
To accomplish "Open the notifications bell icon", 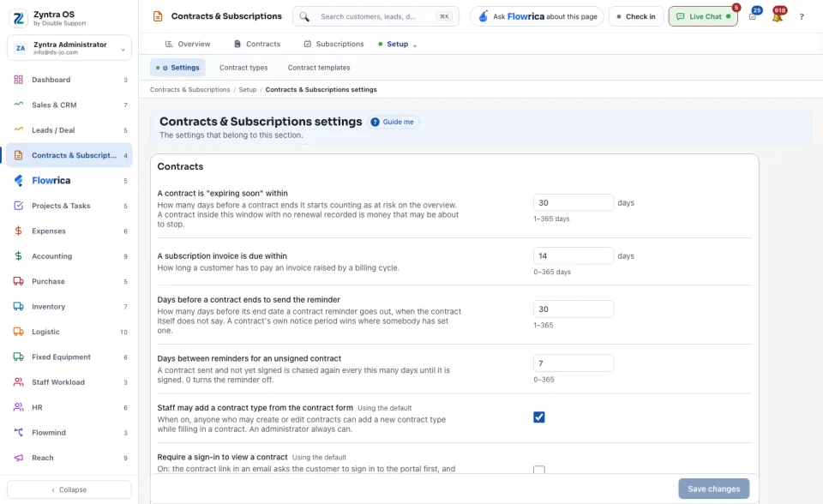I will pyautogui.click(x=778, y=17).
